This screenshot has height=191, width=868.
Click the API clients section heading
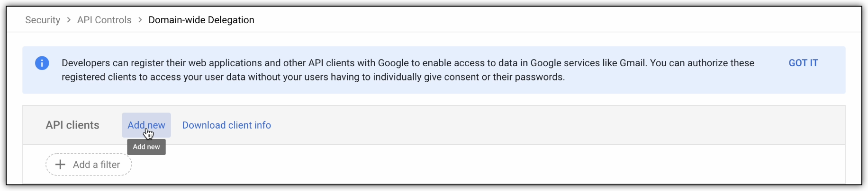pyautogui.click(x=72, y=125)
